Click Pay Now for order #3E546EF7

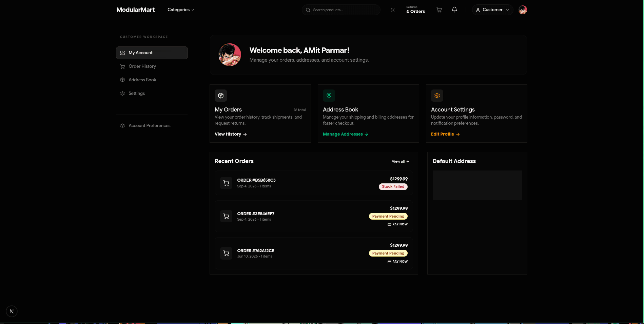click(x=398, y=224)
